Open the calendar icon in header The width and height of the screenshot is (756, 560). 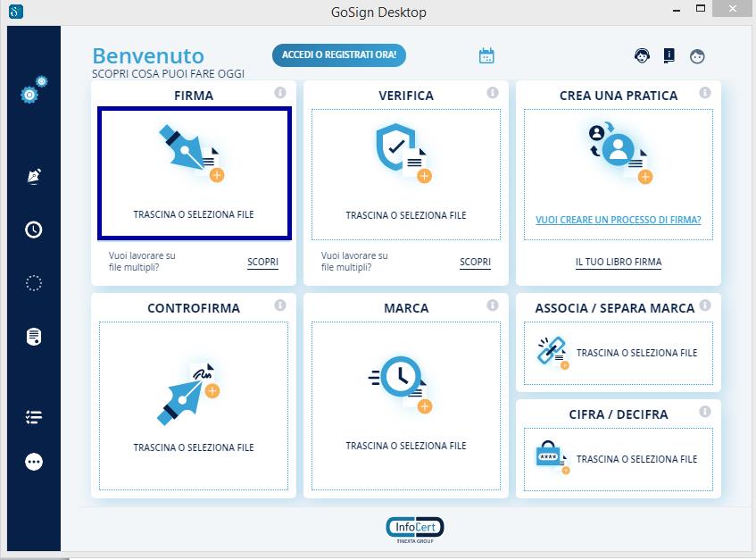(x=486, y=55)
